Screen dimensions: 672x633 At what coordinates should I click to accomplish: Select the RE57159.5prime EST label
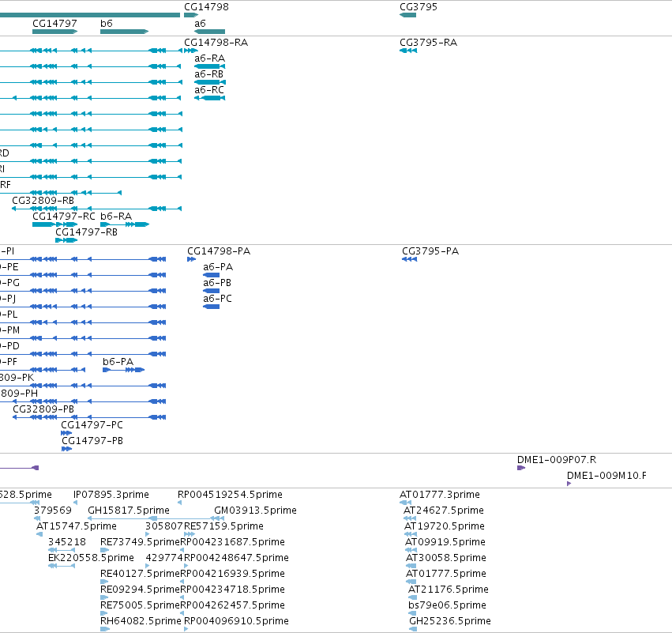[x=223, y=526]
